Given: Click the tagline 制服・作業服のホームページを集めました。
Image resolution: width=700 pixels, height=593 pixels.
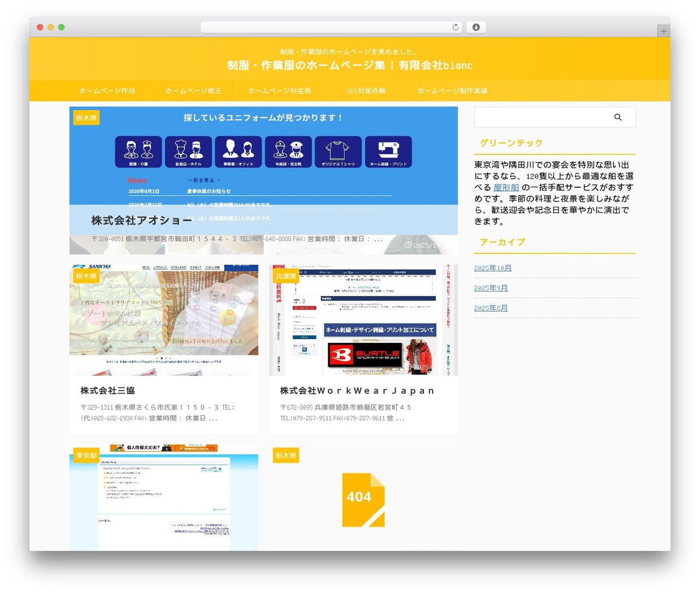Looking at the screenshot, I should coord(349,52).
